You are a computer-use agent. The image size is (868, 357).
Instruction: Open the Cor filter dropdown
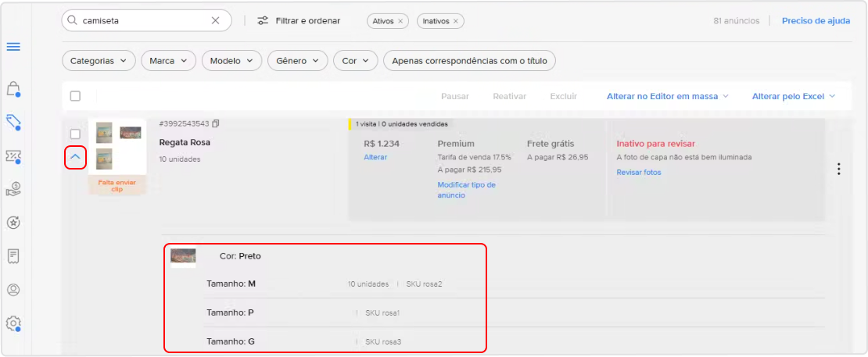pos(355,61)
